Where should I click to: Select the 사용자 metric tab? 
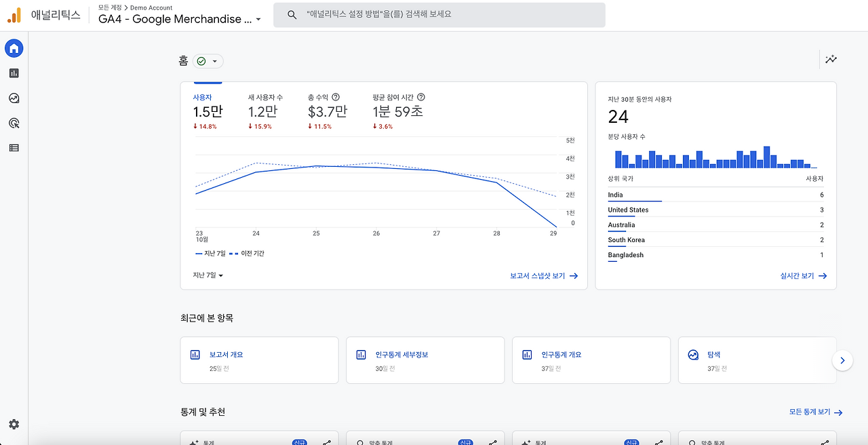203,97
